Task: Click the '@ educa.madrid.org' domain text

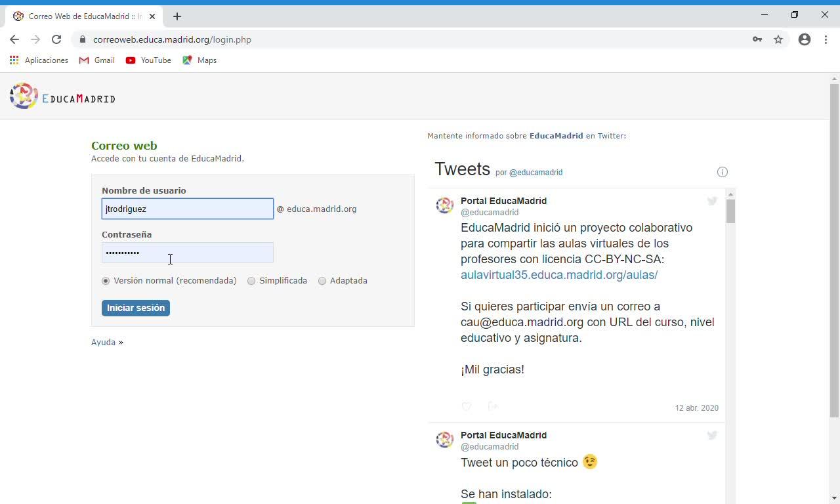Action: 316,209
